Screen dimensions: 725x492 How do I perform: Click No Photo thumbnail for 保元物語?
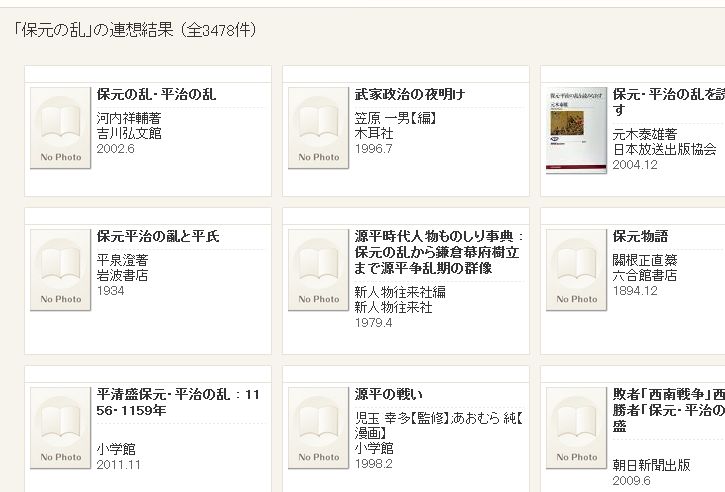pyautogui.click(x=576, y=270)
